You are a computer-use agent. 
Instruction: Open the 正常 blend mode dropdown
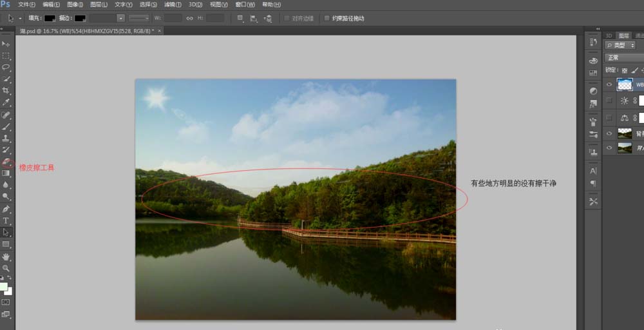coord(624,58)
